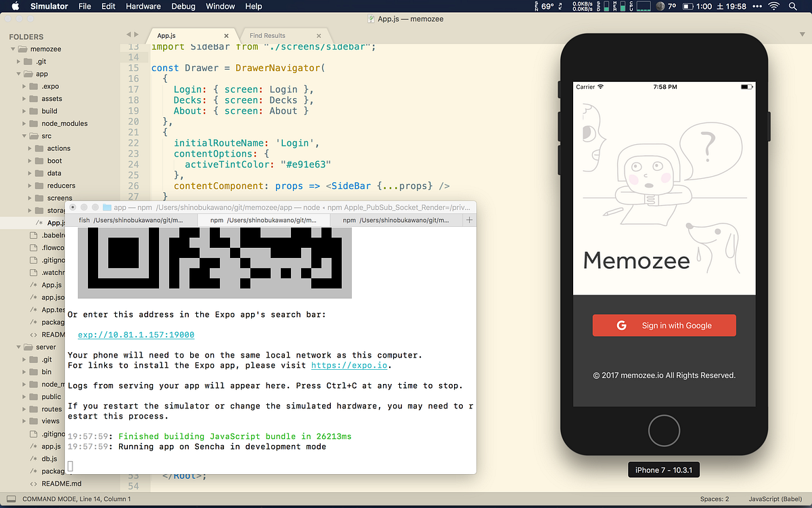Collapse the server folder in the sidebar
812x508 pixels.
click(20, 347)
